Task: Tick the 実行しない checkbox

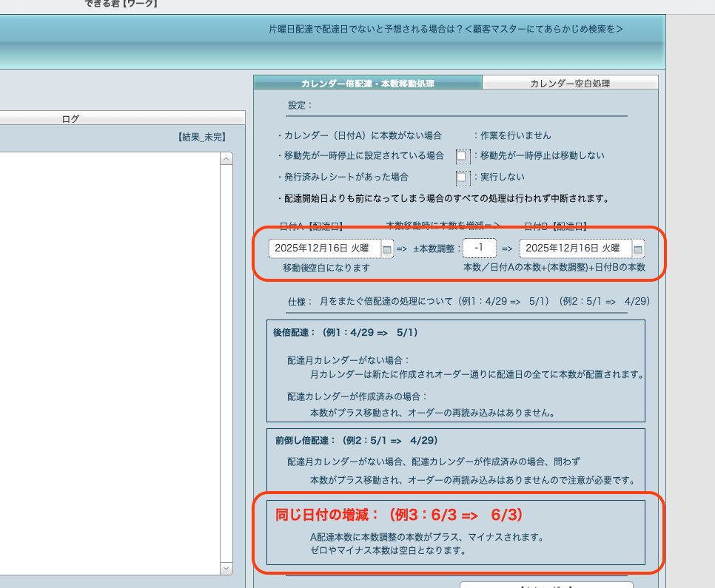Action: pyautogui.click(x=461, y=178)
